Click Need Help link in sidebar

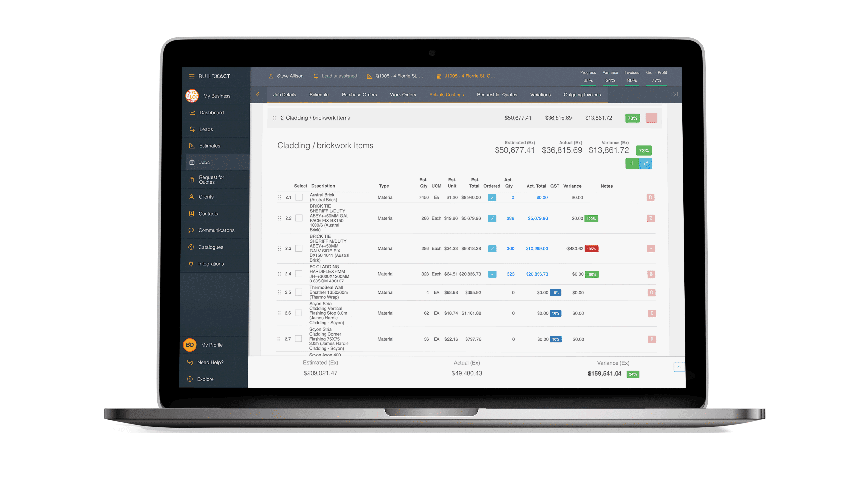[x=214, y=362]
